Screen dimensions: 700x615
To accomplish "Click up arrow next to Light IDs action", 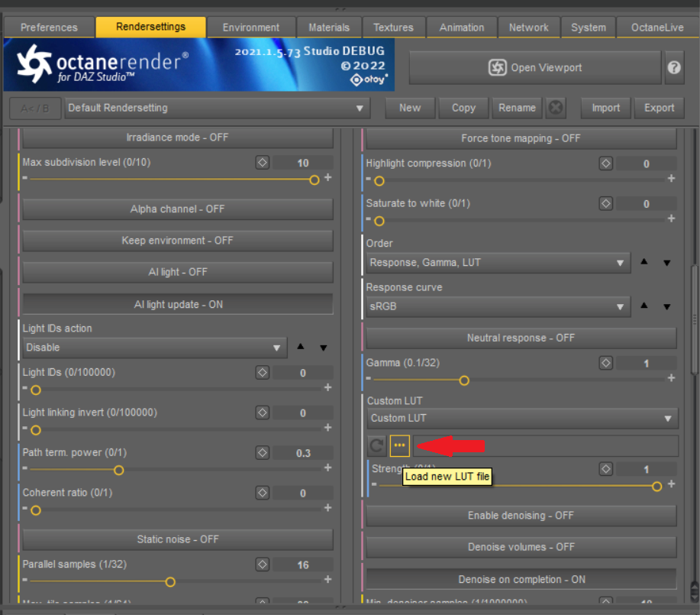I will [301, 347].
